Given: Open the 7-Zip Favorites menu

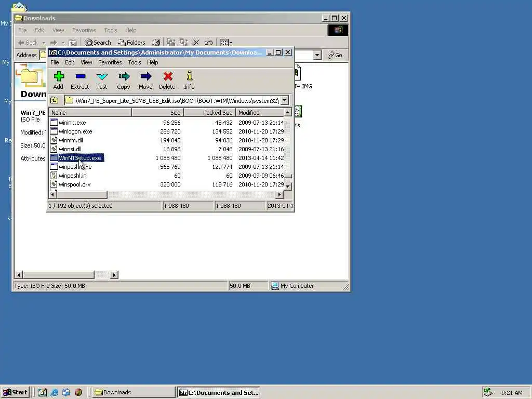Looking at the screenshot, I should (x=110, y=62).
